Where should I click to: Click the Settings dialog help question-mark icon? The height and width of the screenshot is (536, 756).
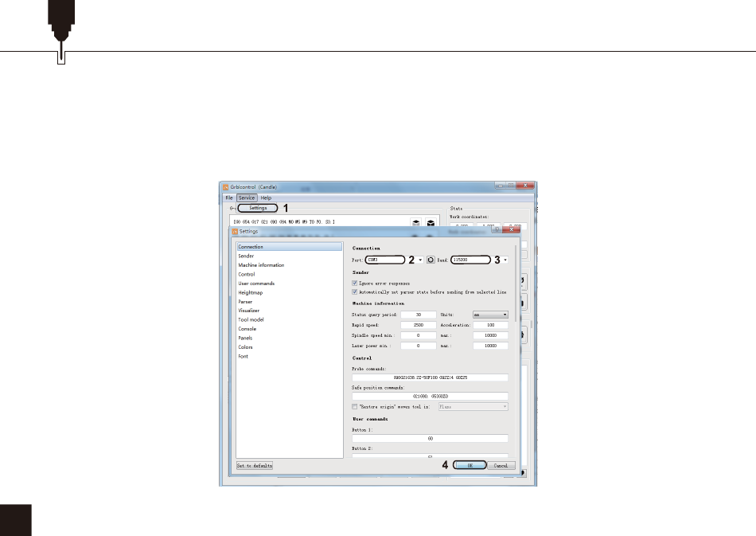[496, 231]
